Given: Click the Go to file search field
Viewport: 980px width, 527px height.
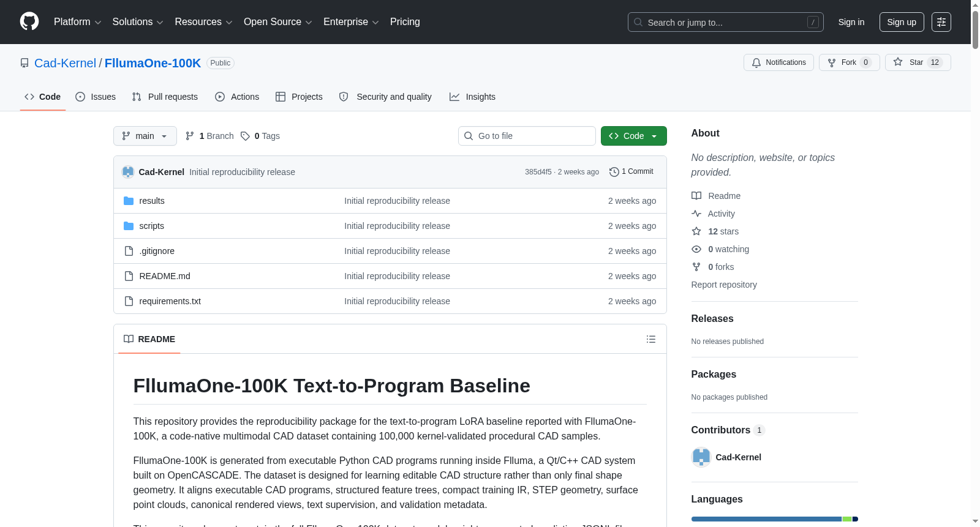Looking at the screenshot, I should point(527,136).
